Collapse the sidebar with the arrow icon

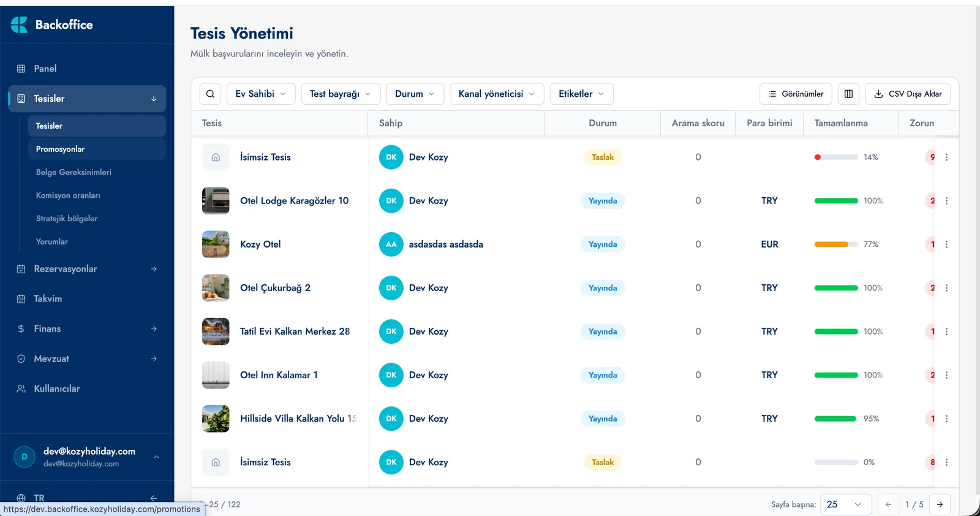point(154,498)
